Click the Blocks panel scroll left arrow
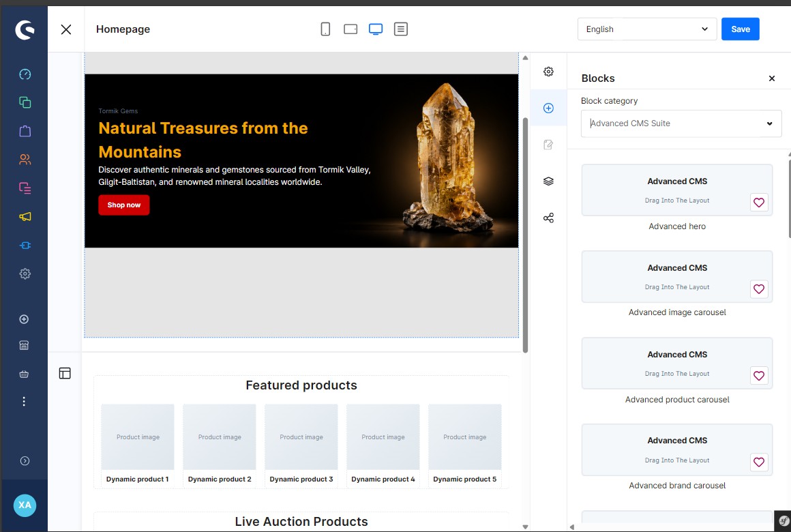791x532 pixels. coord(572,527)
